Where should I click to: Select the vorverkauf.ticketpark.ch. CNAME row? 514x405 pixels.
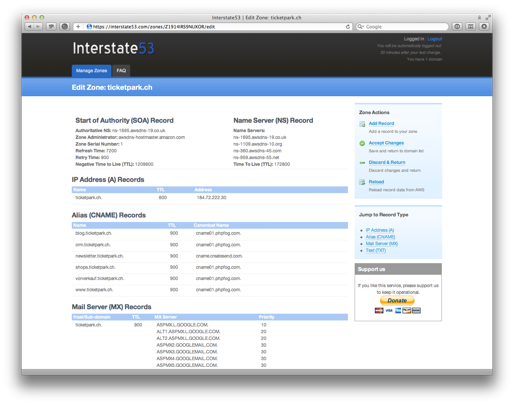[210, 278]
